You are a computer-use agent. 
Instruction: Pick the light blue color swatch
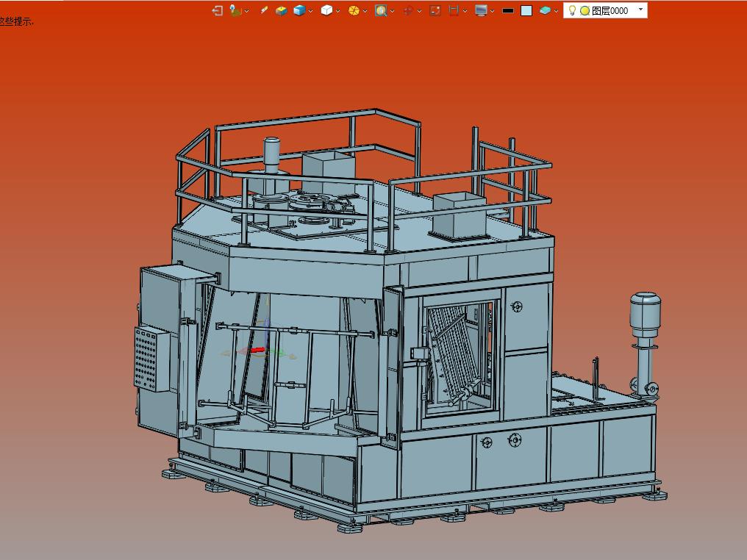(526, 10)
